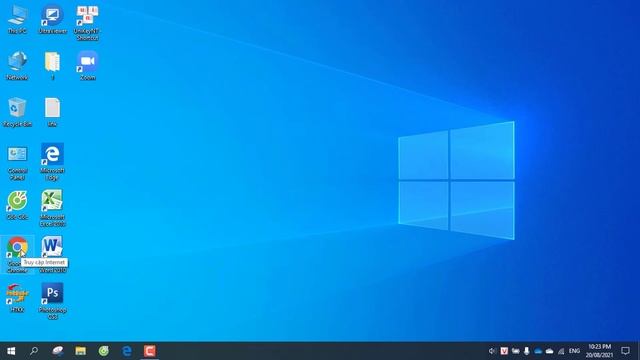Launch Edge from the taskbar

(x=127, y=351)
